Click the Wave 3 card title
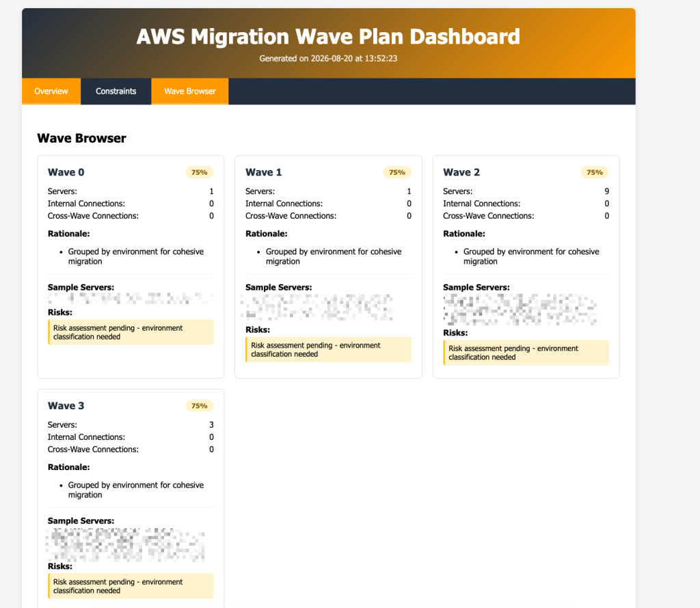This screenshot has height=608, width=700. (x=66, y=406)
